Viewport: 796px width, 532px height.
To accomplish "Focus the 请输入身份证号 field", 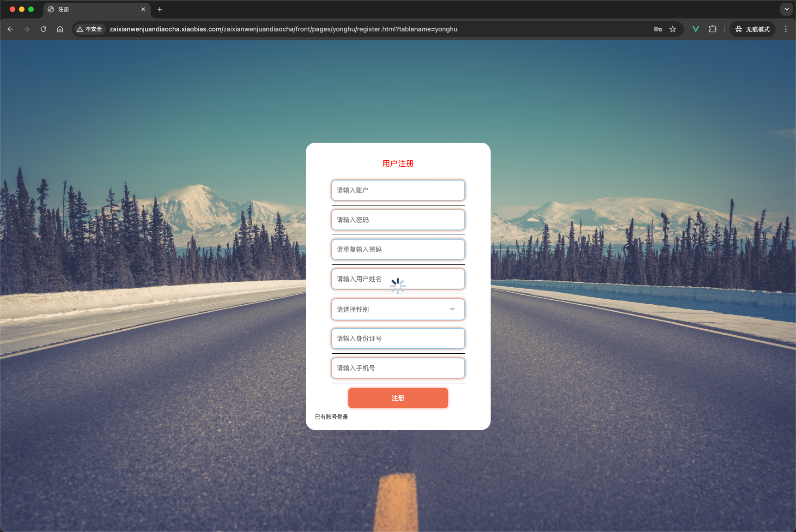I will pos(398,339).
